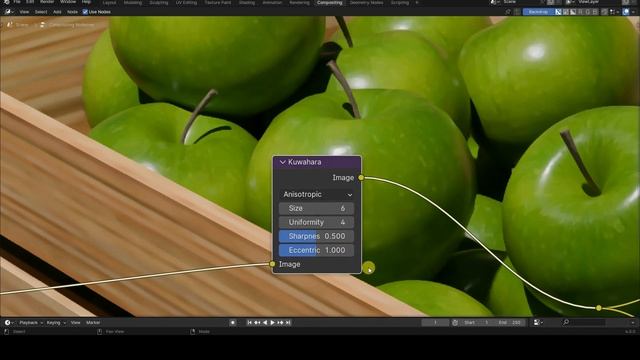Select the color channel icon beside Backdrop
Image resolution: width=640 pixels, height=360 pixels.
click(x=566, y=12)
